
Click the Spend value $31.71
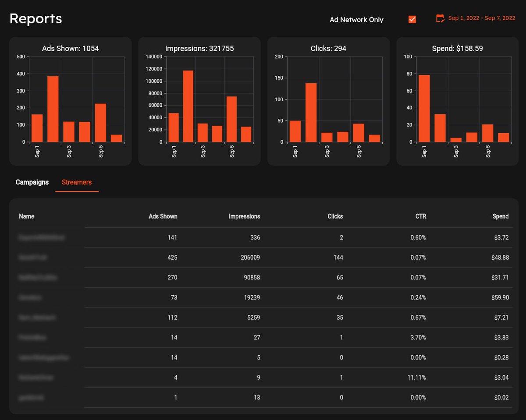coord(500,278)
